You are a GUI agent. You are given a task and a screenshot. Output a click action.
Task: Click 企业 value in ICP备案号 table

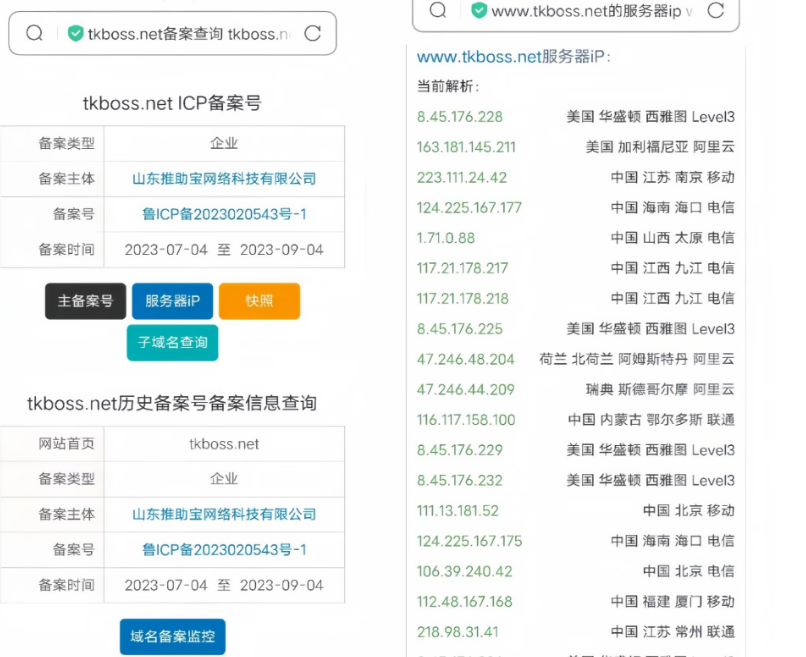[224, 143]
